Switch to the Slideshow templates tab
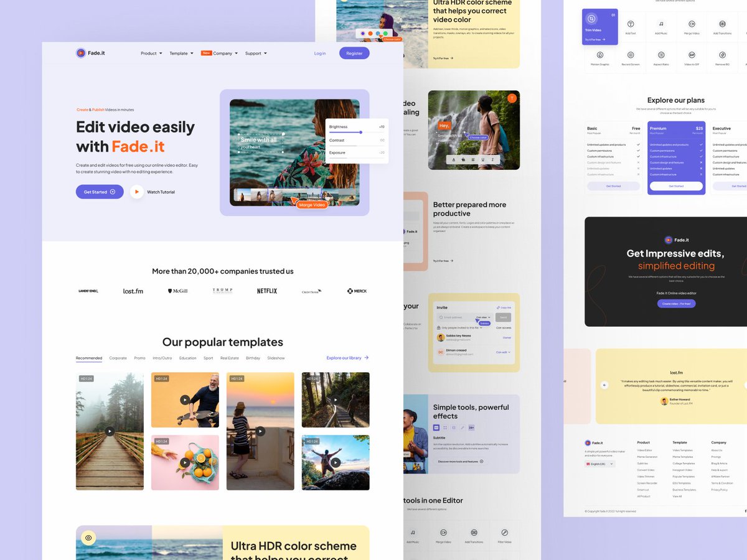747x560 pixels. click(x=276, y=358)
